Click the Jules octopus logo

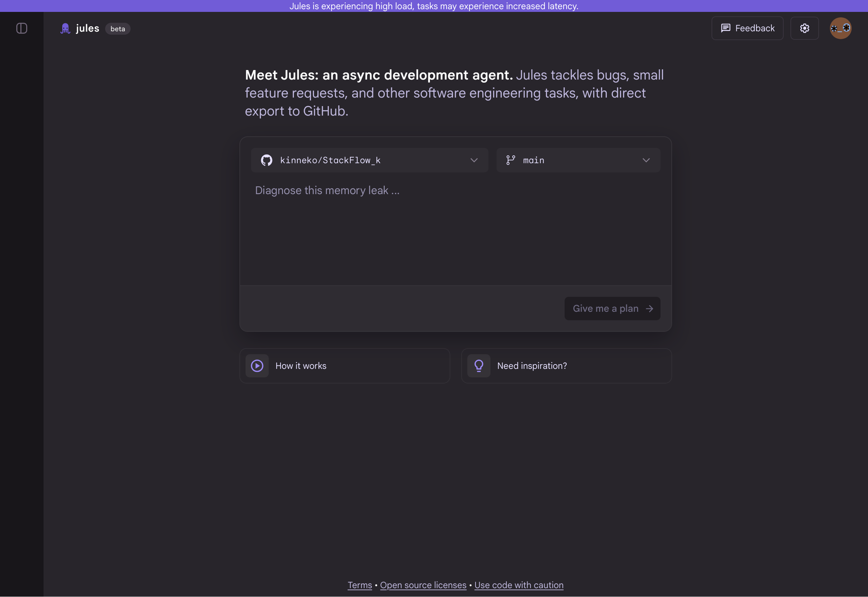pos(65,29)
